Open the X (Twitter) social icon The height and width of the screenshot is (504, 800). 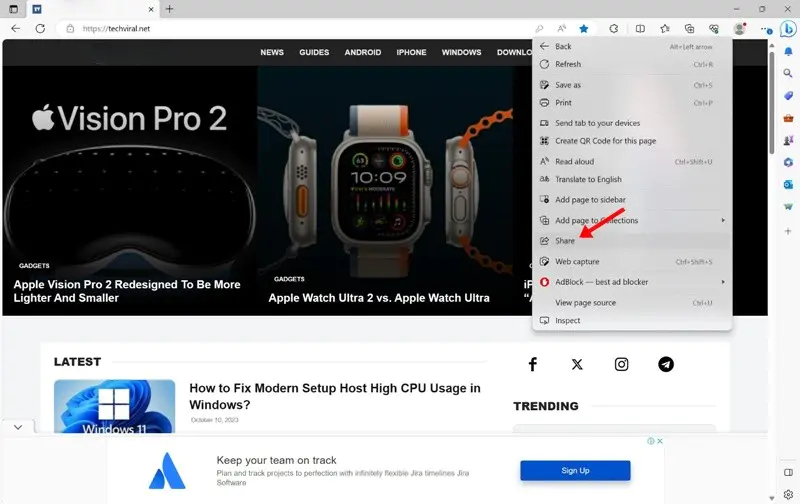[577, 364]
